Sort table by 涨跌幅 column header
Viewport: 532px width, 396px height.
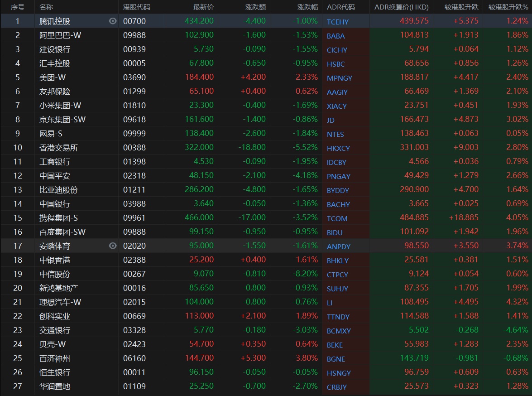point(307,7)
